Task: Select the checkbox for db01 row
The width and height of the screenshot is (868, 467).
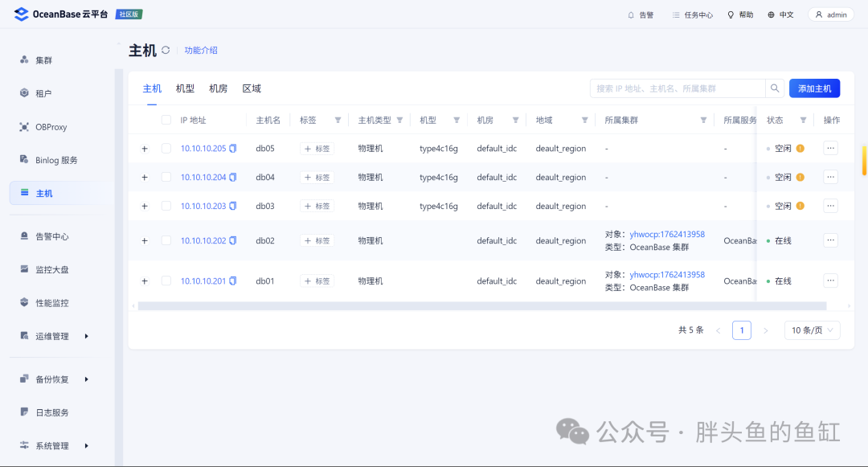Action: 166,281
